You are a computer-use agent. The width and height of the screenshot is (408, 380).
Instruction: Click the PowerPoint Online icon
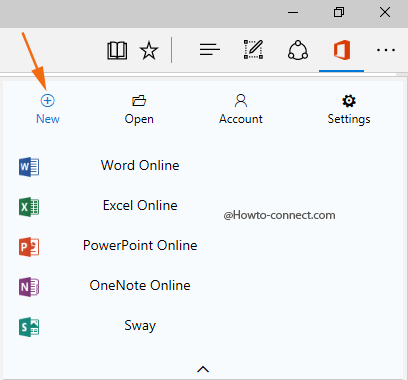[x=29, y=247]
